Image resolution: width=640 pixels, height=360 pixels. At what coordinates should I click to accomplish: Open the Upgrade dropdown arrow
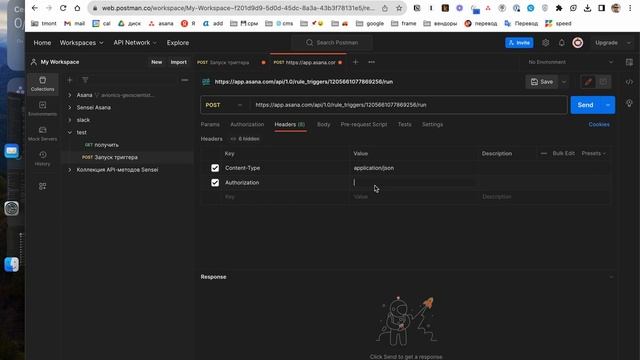[x=628, y=43]
